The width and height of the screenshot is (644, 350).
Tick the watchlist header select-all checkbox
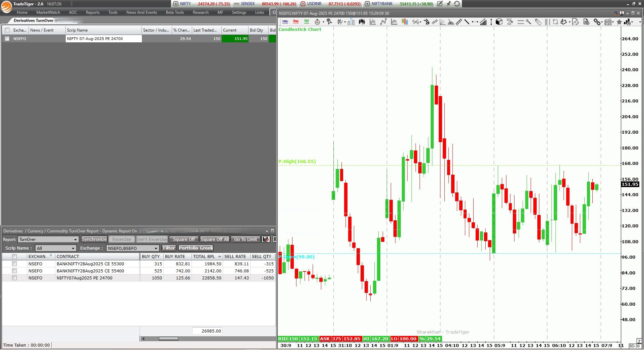(x=7, y=30)
